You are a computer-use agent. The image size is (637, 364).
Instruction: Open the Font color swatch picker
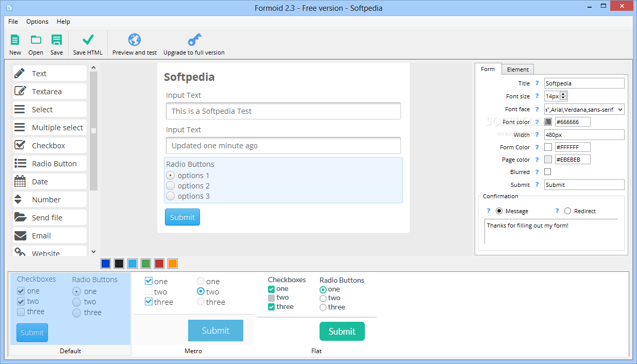point(548,122)
